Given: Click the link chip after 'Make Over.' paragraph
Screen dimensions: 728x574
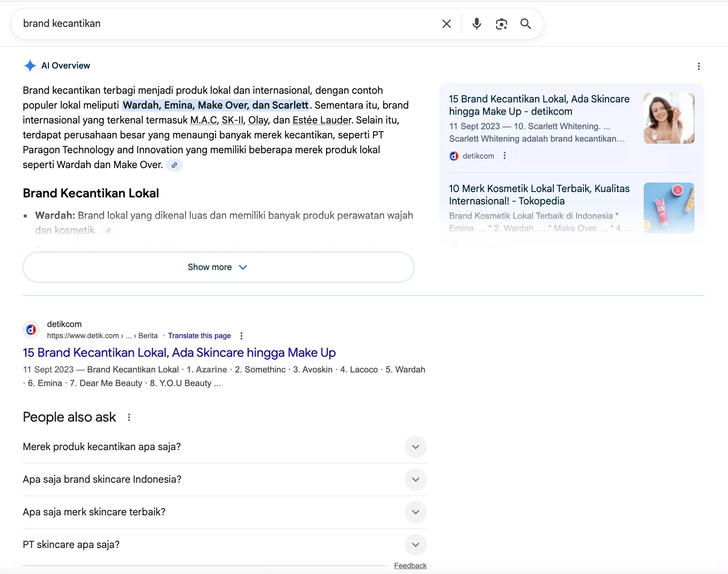Looking at the screenshot, I should point(174,165).
